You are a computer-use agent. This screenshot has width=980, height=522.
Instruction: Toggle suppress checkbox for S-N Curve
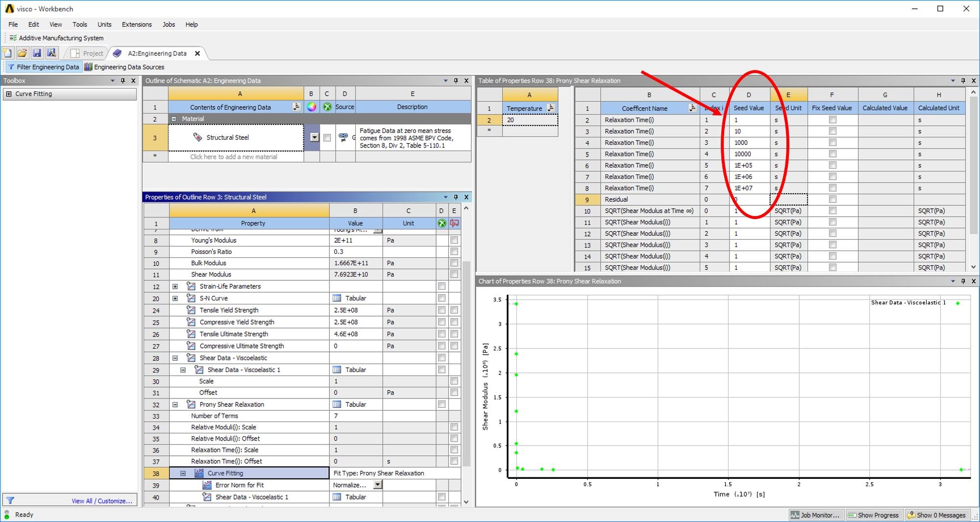441,298
